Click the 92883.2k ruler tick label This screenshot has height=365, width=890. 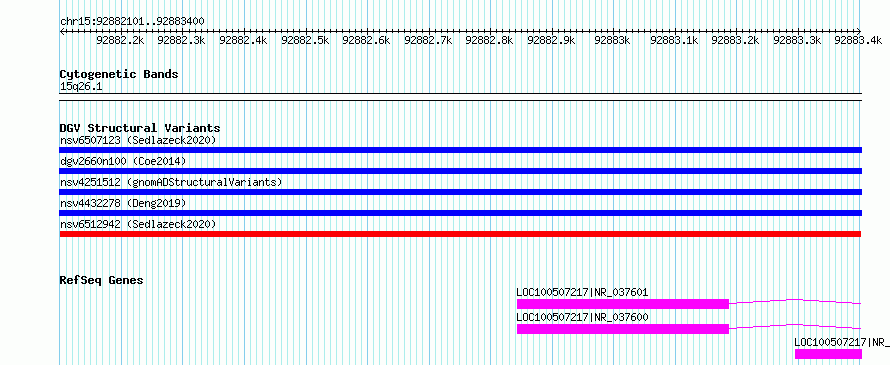click(736, 40)
